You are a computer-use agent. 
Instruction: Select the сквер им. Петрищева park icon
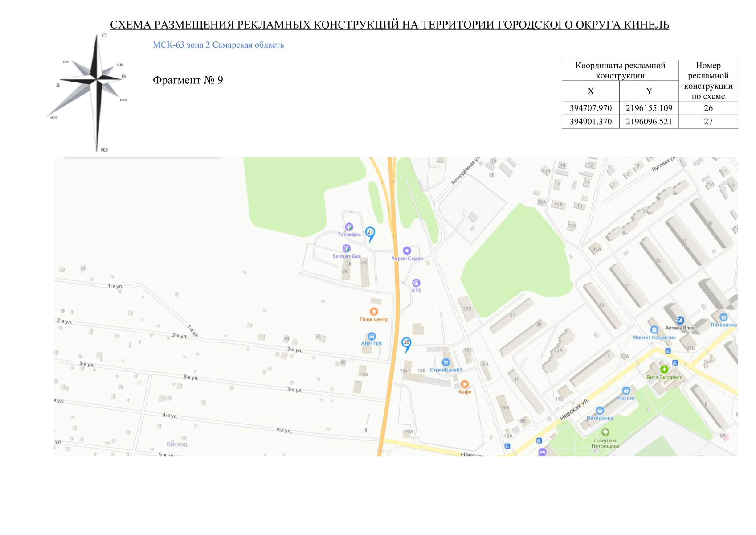pyautogui.click(x=605, y=432)
